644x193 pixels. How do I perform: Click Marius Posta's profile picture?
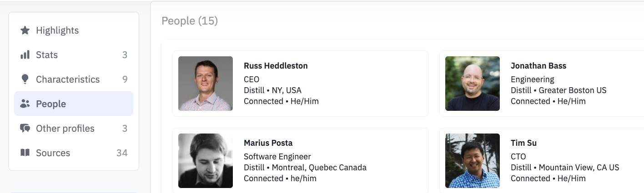[x=206, y=161]
